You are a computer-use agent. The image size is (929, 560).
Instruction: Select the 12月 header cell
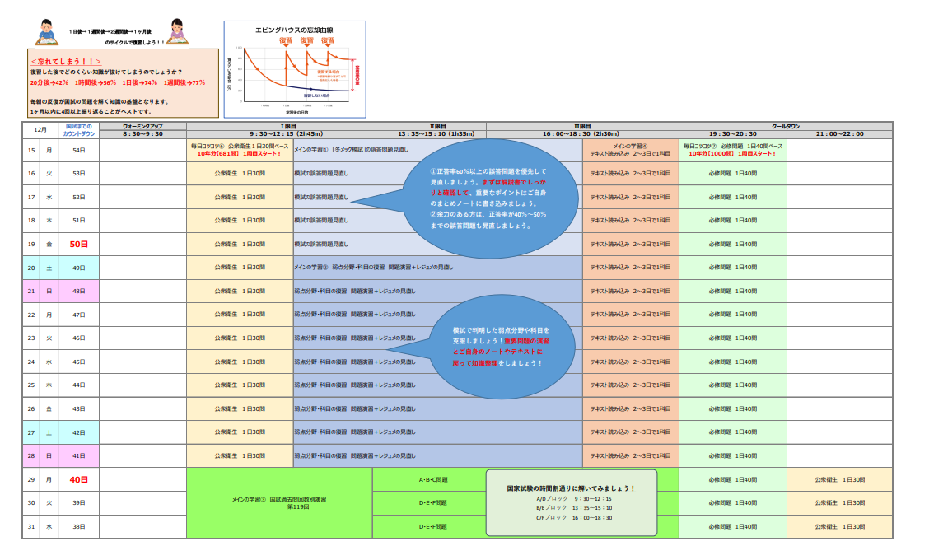click(x=40, y=130)
